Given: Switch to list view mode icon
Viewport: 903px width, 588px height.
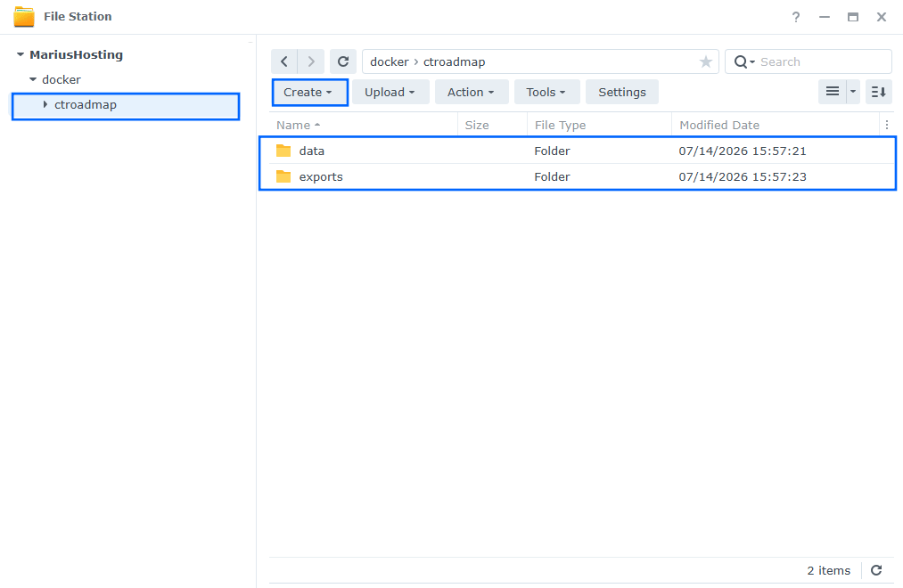Looking at the screenshot, I should (x=833, y=92).
